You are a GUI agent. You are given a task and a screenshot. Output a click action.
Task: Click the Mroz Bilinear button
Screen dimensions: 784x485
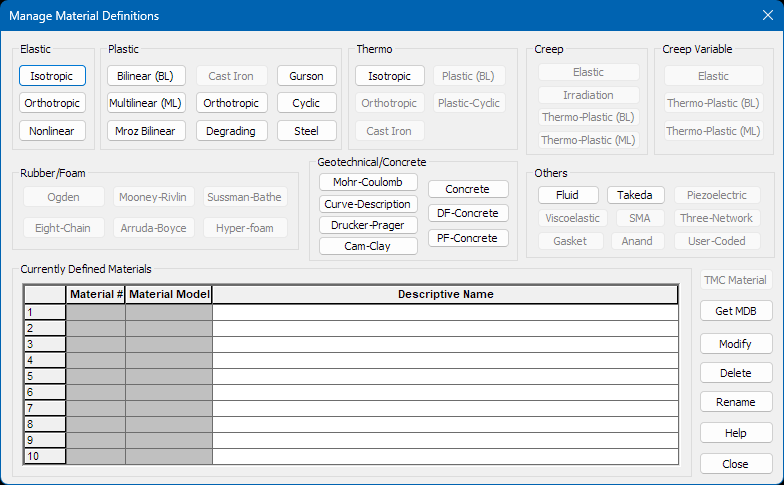[146, 131]
